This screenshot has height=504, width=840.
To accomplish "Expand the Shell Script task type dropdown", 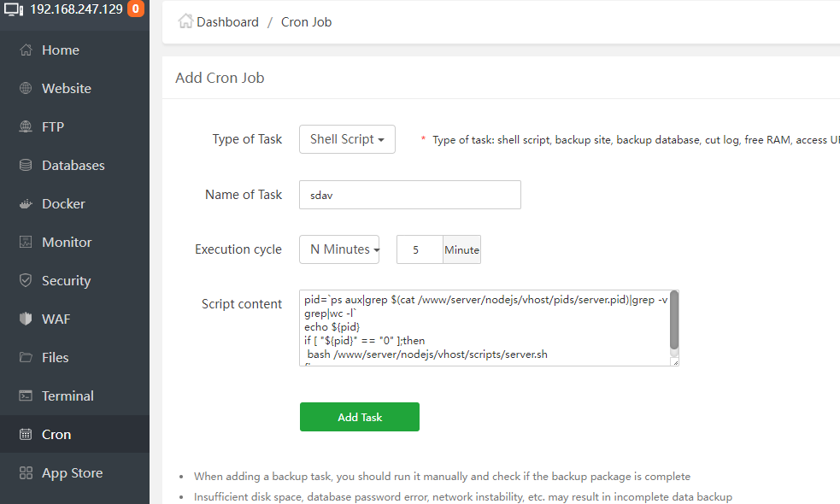I will pos(347,139).
